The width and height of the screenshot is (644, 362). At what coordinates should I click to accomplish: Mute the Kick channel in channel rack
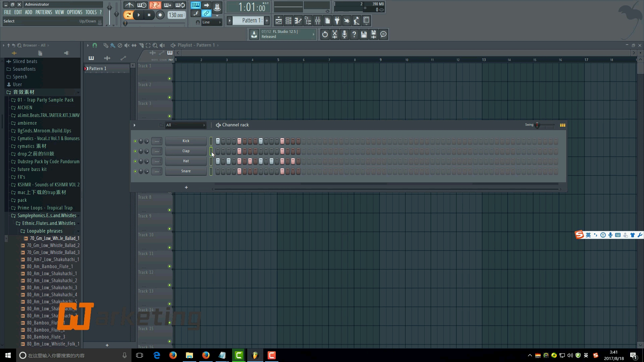point(135,140)
